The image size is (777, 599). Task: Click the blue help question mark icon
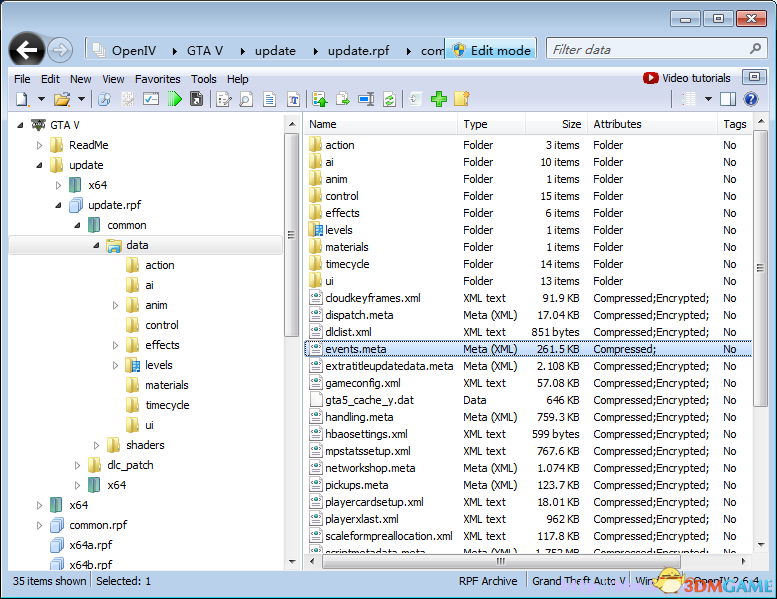tap(751, 99)
